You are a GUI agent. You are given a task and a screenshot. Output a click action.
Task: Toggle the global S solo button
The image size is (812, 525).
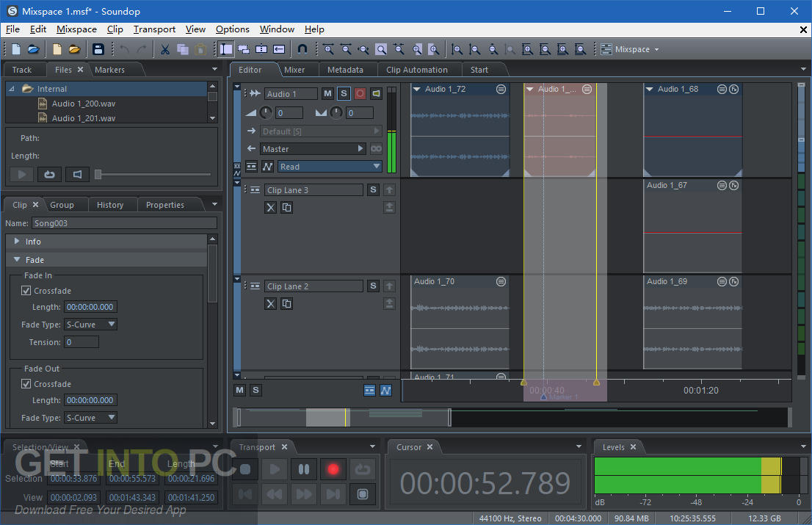pos(255,391)
